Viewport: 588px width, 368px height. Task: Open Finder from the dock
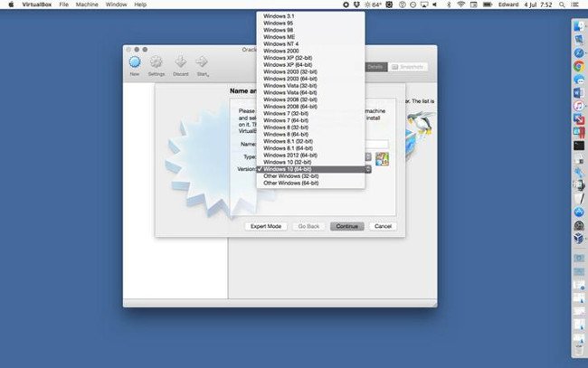coord(579,26)
